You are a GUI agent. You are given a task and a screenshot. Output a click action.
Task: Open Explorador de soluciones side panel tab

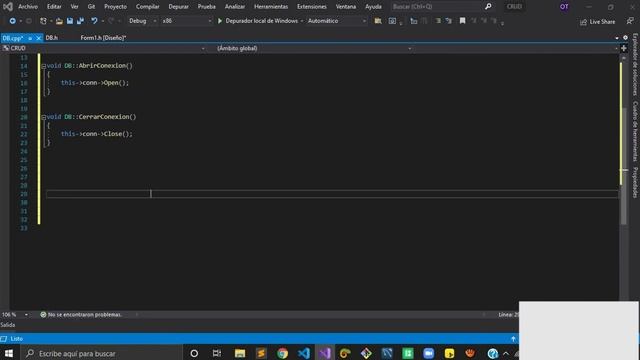[x=635, y=64]
